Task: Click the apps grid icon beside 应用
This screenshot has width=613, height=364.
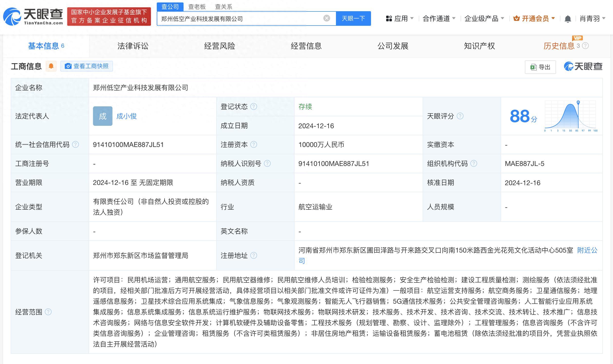Action: 389,18
